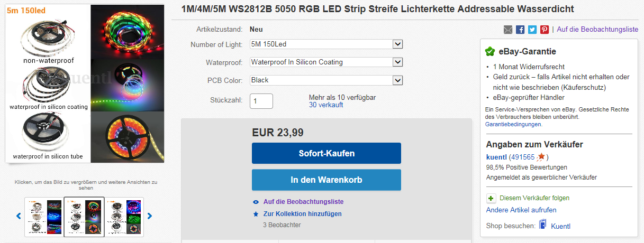This screenshot has width=644, height=243.
Task: Open the 30 verkauft link
Action: pos(326,105)
